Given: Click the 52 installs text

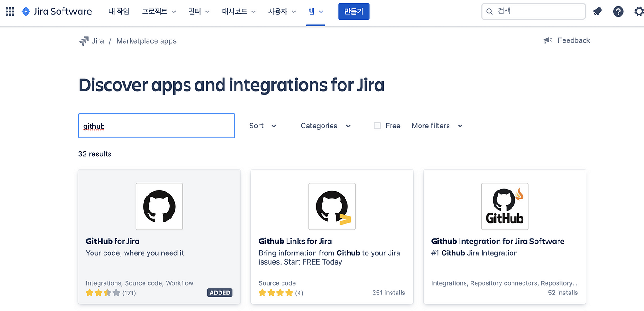Looking at the screenshot, I should point(563,293).
